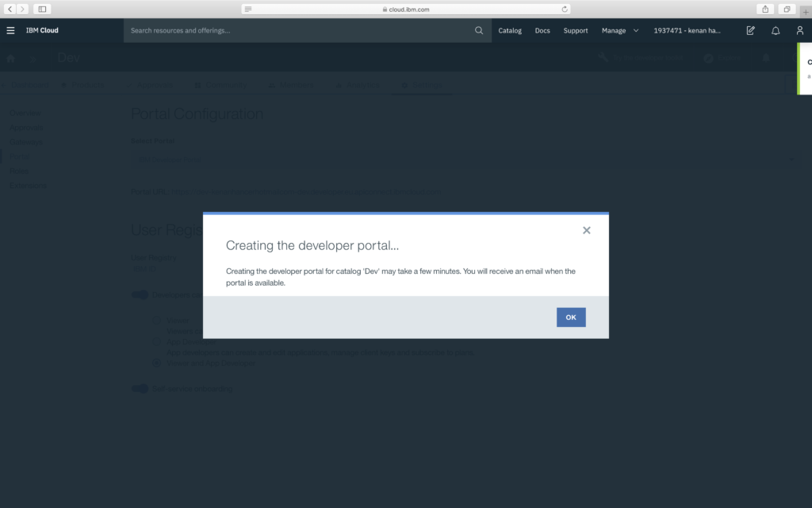
Task: Click the Safari share icon
Action: click(x=765, y=9)
